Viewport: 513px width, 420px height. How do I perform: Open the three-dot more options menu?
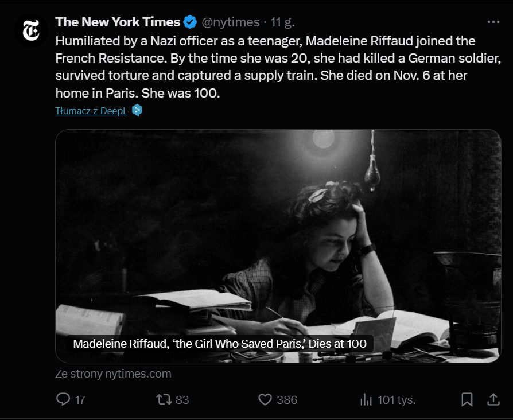493,22
